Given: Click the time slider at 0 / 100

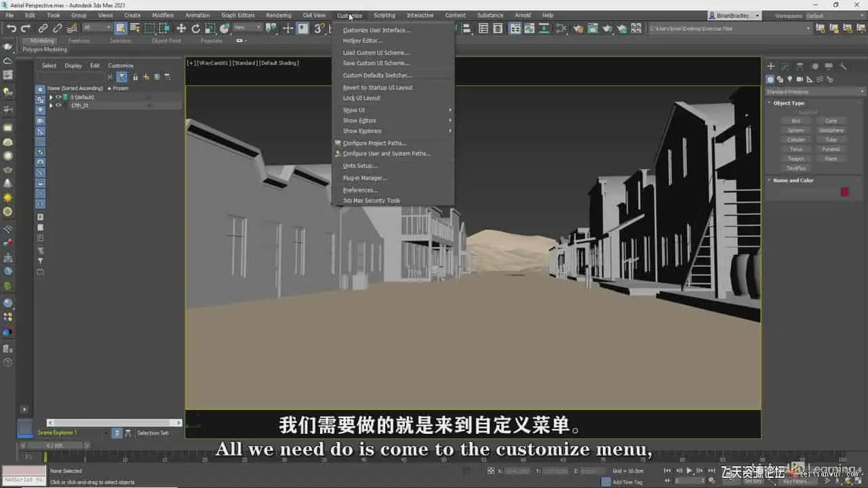Looking at the screenshot, I should click(x=54, y=445).
